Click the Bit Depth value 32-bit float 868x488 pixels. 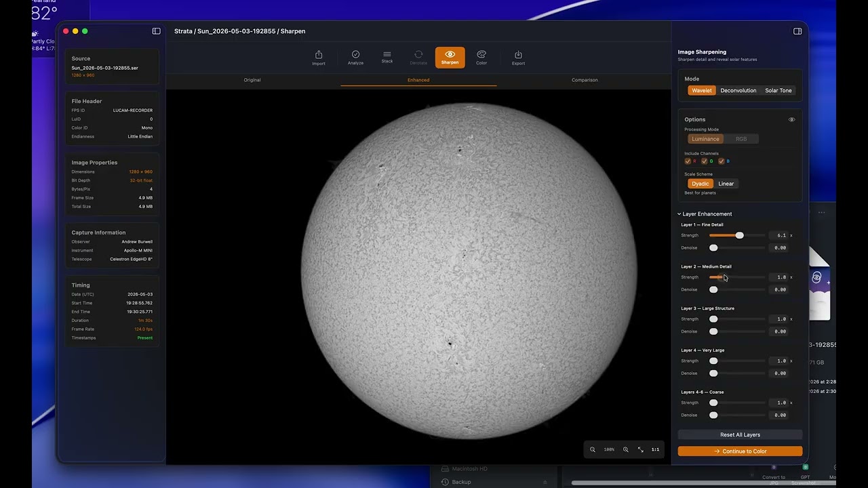pyautogui.click(x=141, y=181)
